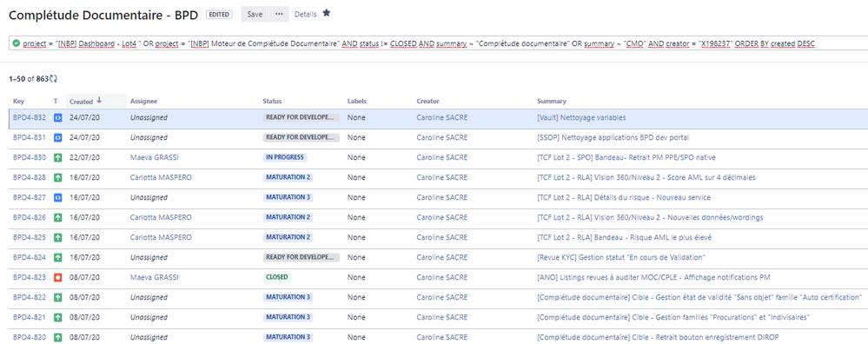Image resolution: width=868 pixels, height=344 pixels.
Task: Click the EDITED filter badge
Action: (x=219, y=15)
